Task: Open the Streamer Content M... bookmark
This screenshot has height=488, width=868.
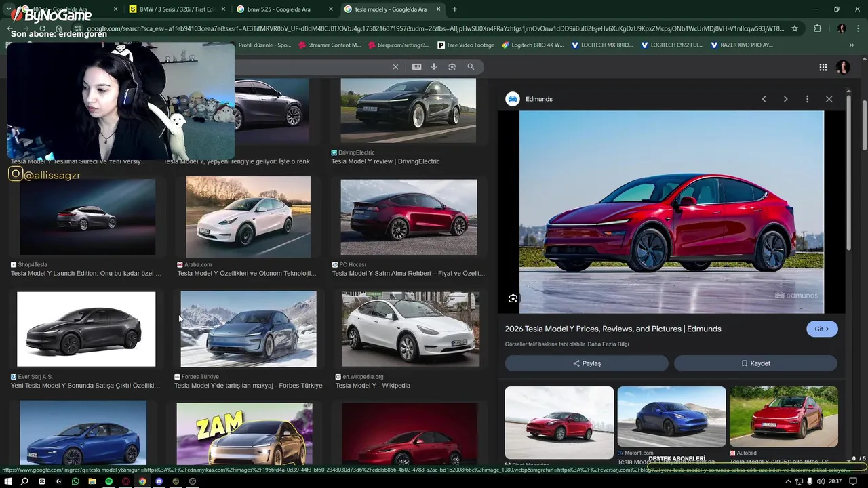Action: click(329, 45)
